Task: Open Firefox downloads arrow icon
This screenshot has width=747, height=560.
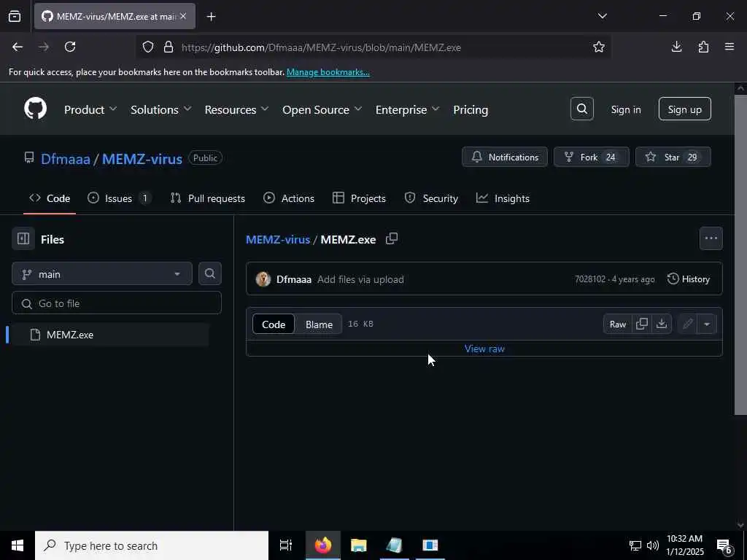Action: [676, 47]
